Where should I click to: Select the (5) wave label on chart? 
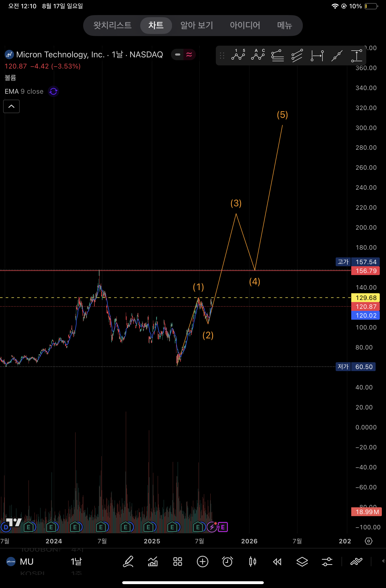point(282,114)
